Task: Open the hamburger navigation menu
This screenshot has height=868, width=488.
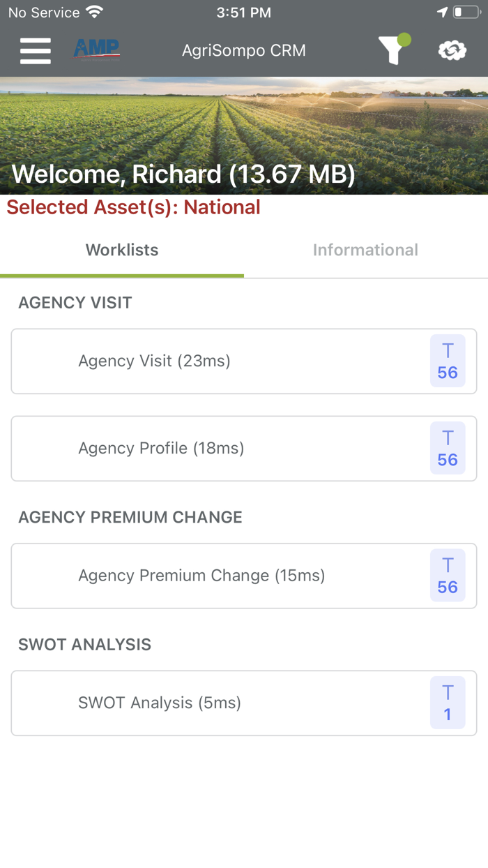Action: coord(35,50)
